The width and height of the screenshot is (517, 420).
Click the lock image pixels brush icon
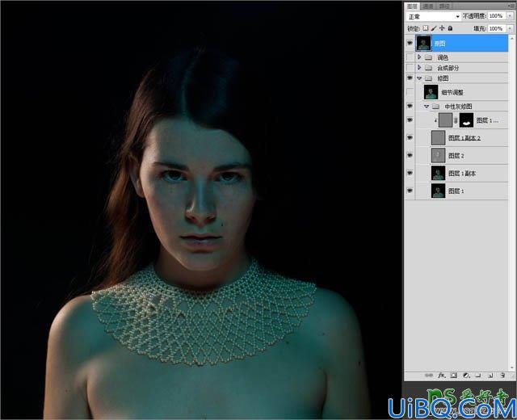click(x=434, y=28)
